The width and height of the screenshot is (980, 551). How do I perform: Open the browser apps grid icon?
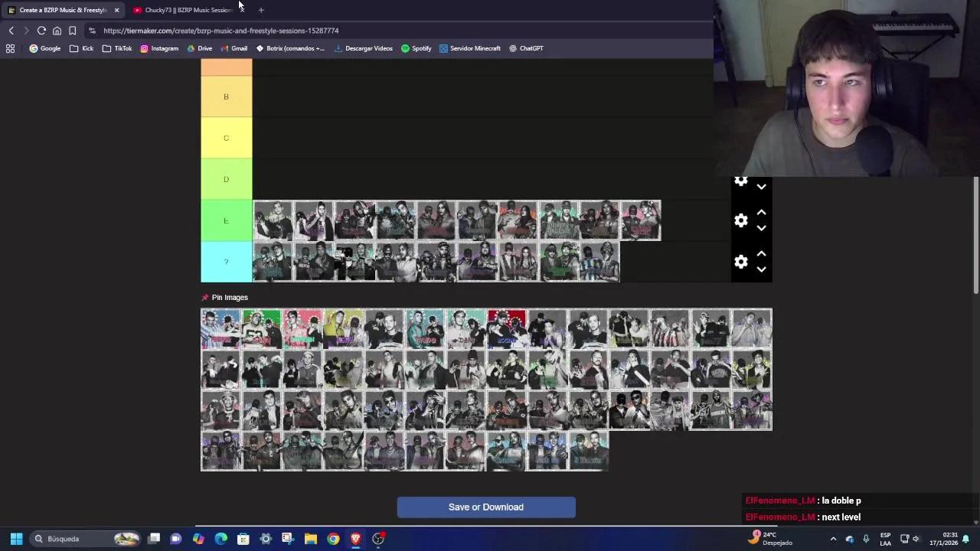tap(10, 48)
